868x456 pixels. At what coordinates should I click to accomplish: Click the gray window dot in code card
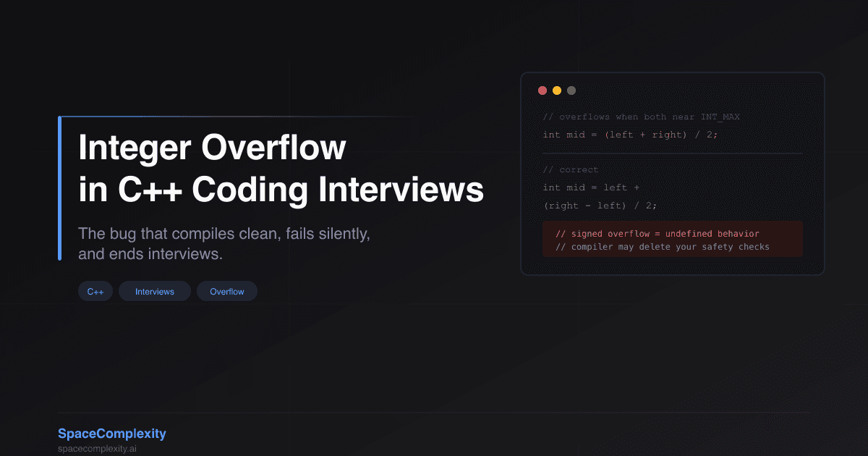pos(571,90)
